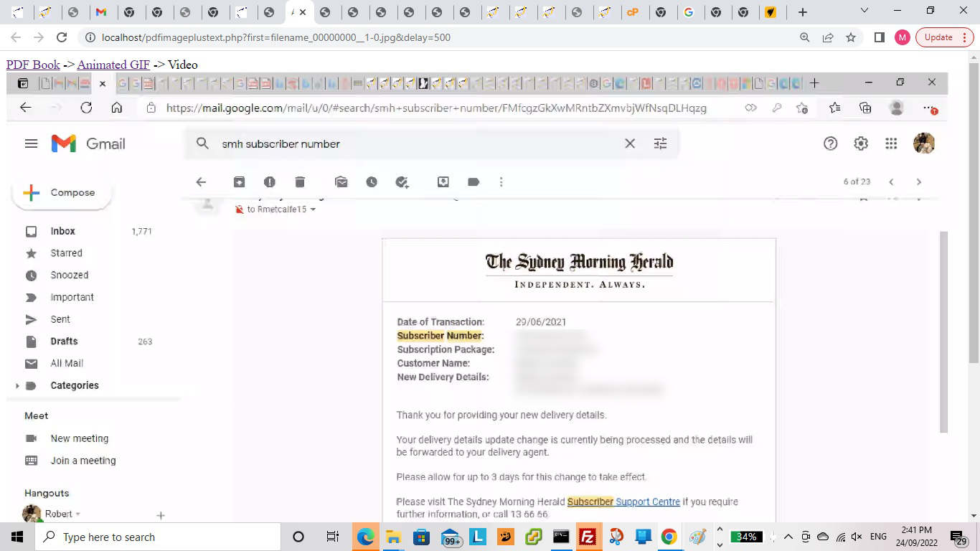Share this page from Chrome toolbar
The width and height of the screenshot is (980, 551).
coord(828,37)
